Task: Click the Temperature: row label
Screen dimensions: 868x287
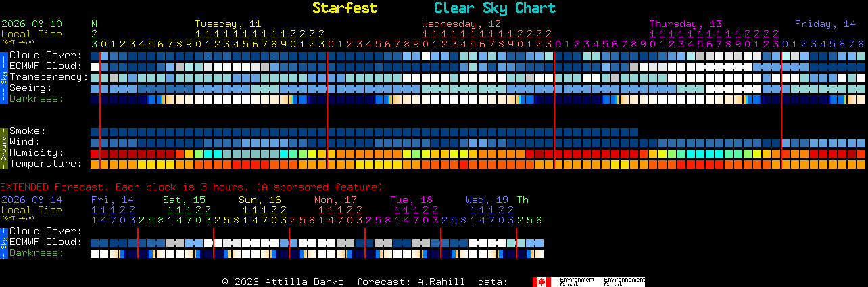Action: [45, 164]
